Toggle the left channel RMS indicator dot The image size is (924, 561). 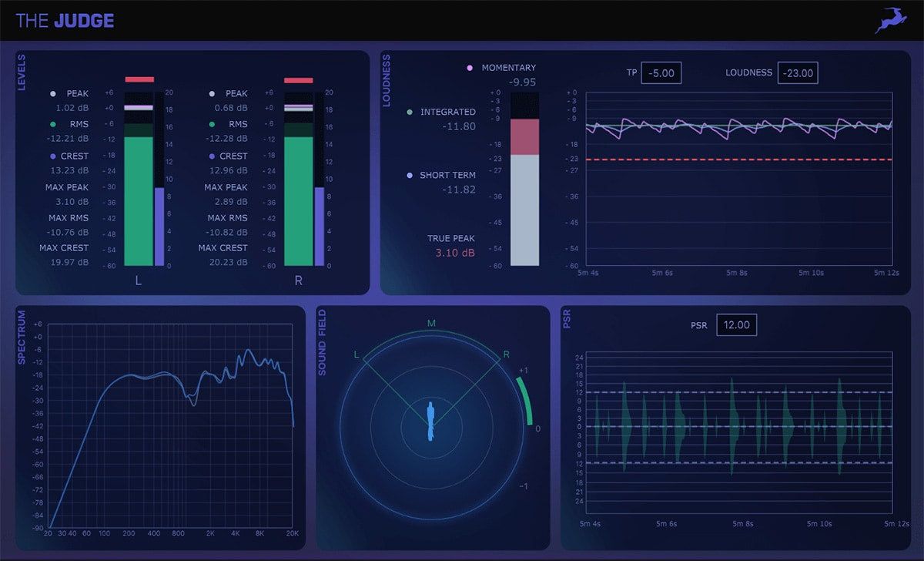point(52,124)
